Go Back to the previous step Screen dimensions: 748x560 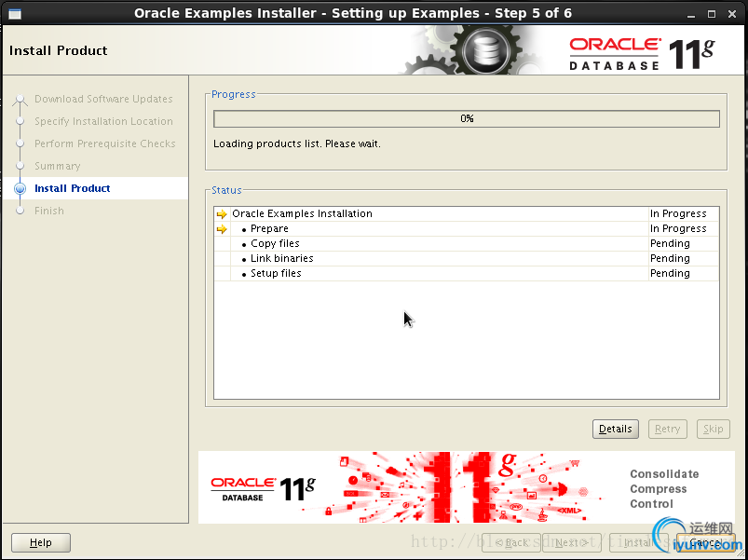pyautogui.click(x=510, y=542)
